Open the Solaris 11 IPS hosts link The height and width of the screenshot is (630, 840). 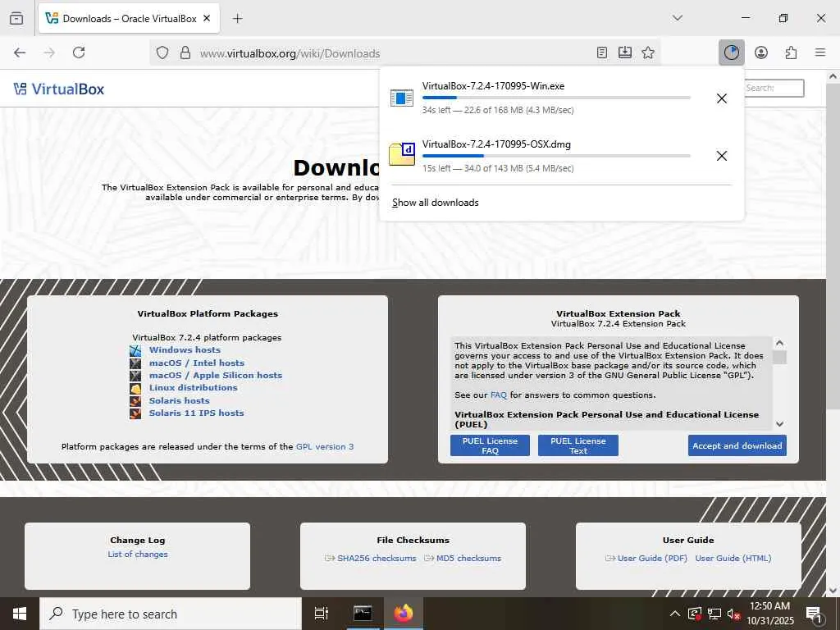pyautogui.click(x=196, y=413)
